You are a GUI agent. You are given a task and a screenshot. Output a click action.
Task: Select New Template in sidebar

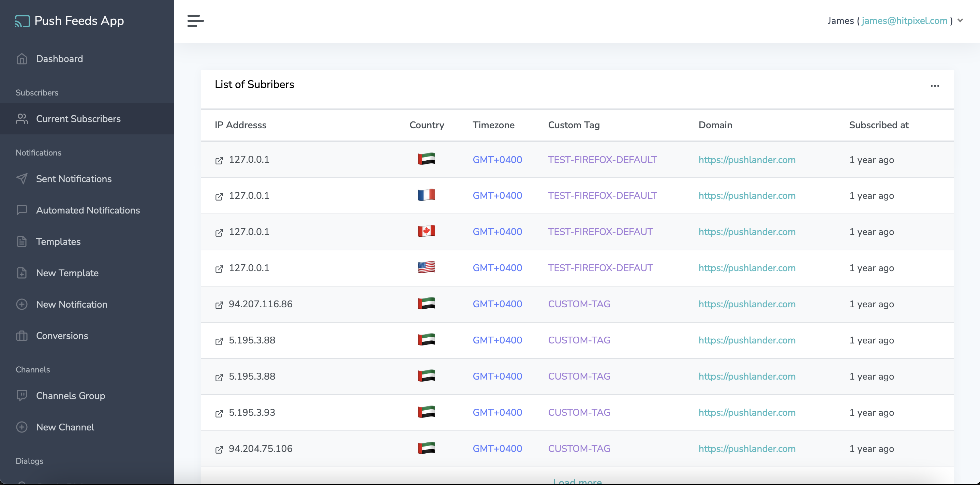67,273
